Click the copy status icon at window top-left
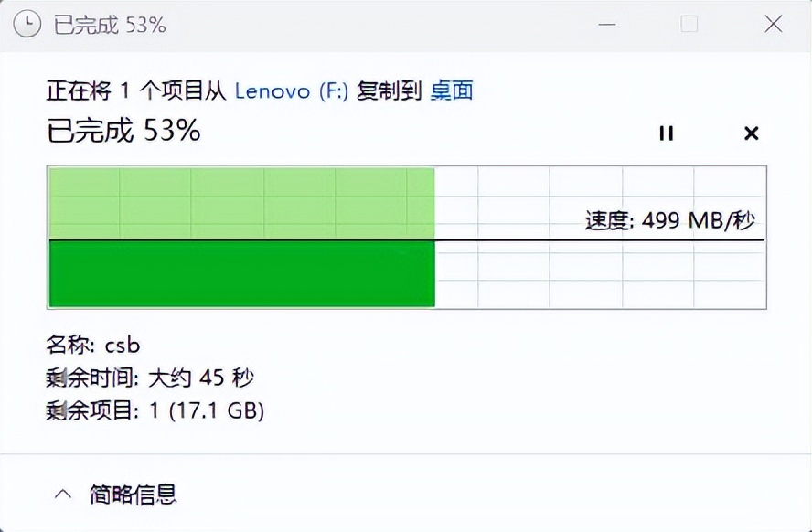812x532 pixels. tap(26, 24)
